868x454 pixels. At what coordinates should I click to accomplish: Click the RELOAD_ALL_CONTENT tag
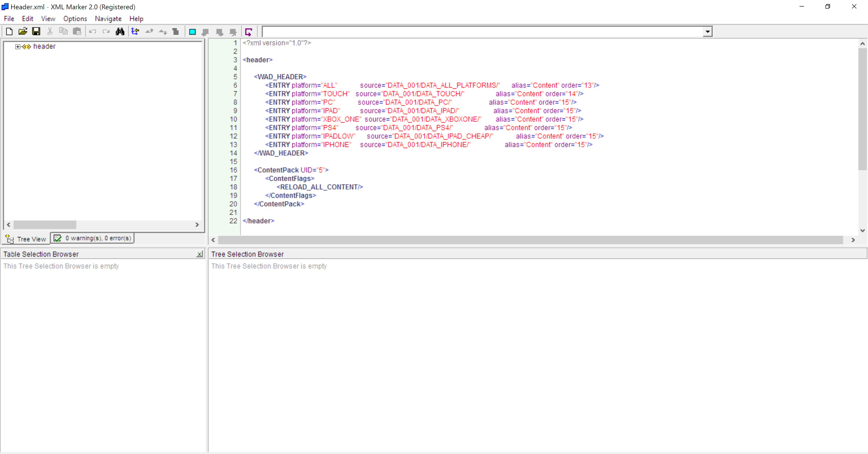click(x=320, y=187)
